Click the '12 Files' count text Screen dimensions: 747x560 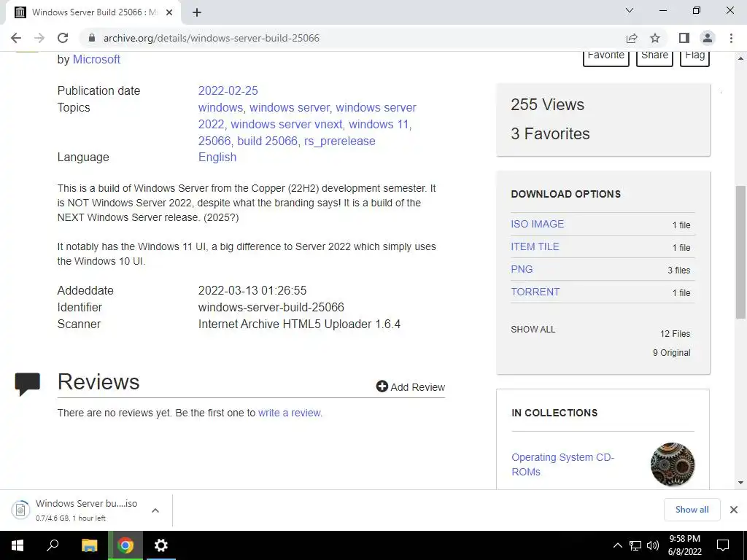pos(675,334)
